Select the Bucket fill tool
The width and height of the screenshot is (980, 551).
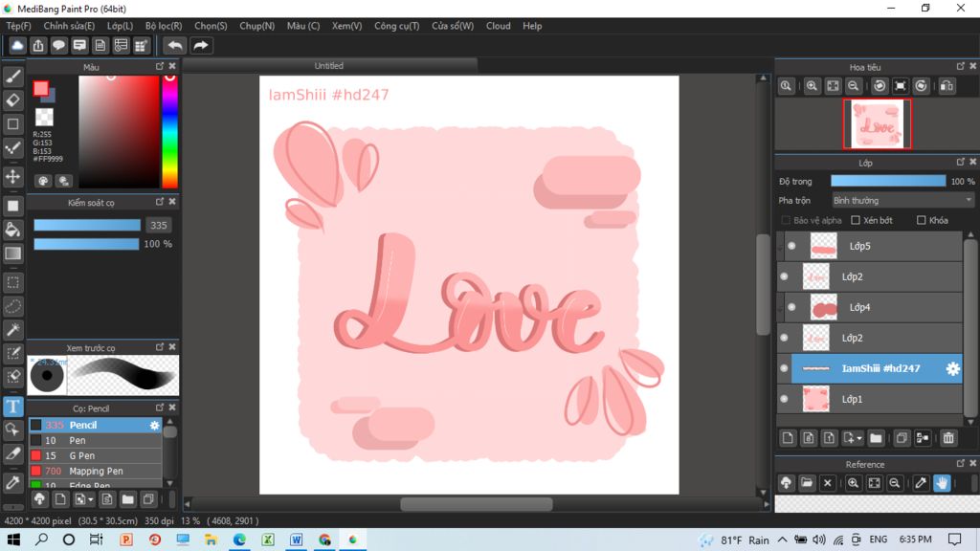pyautogui.click(x=12, y=230)
